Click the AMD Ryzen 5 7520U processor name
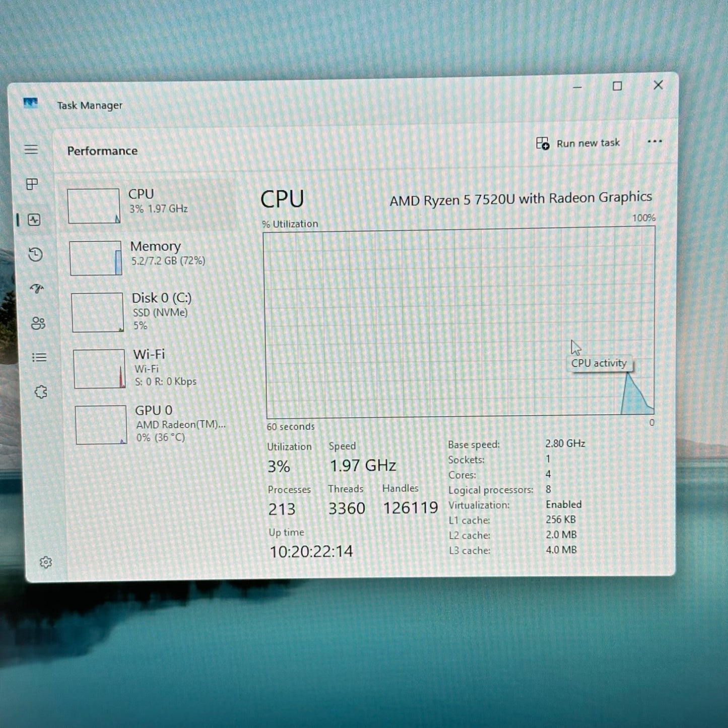The width and height of the screenshot is (728, 728). click(x=520, y=198)
